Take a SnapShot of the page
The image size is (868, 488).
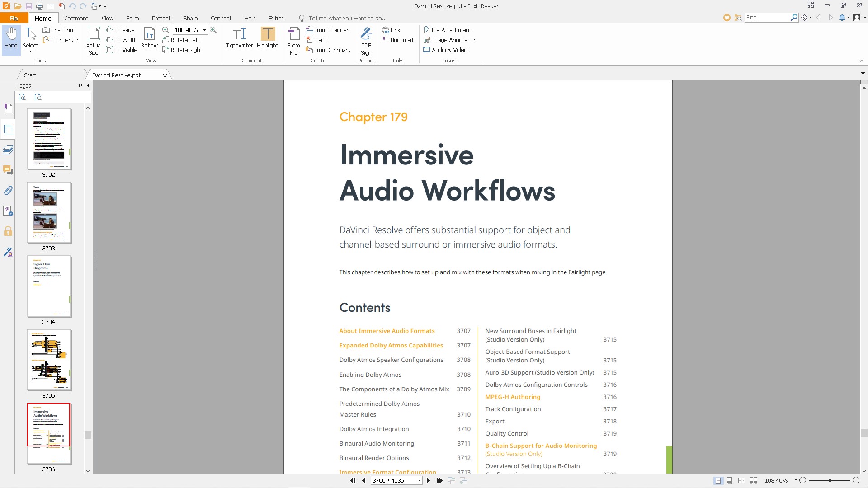[59, 30]
